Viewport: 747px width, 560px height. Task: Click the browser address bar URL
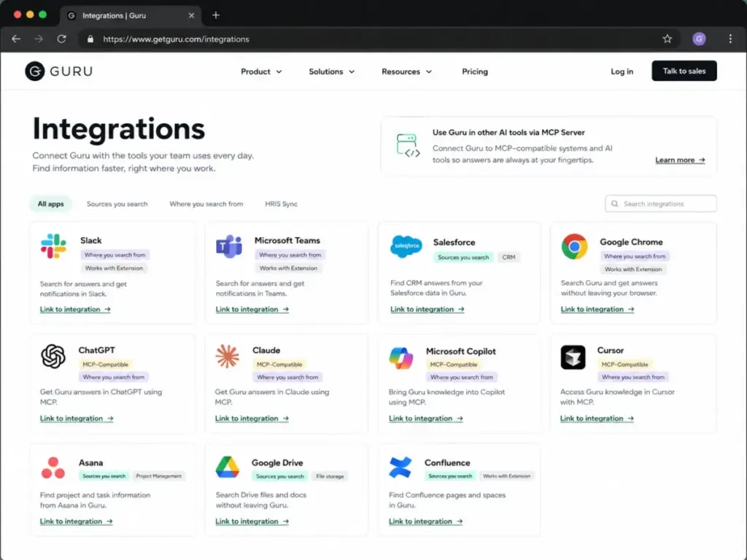click(176, 39)
